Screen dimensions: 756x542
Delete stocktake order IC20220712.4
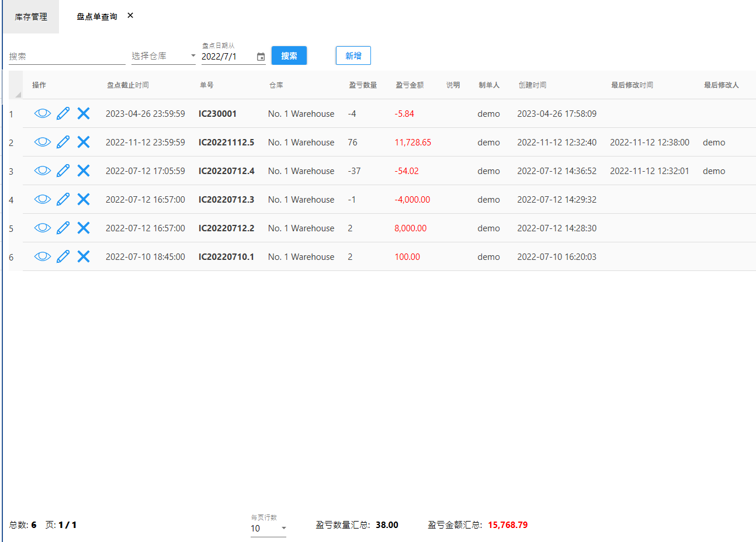pos(84,171)
